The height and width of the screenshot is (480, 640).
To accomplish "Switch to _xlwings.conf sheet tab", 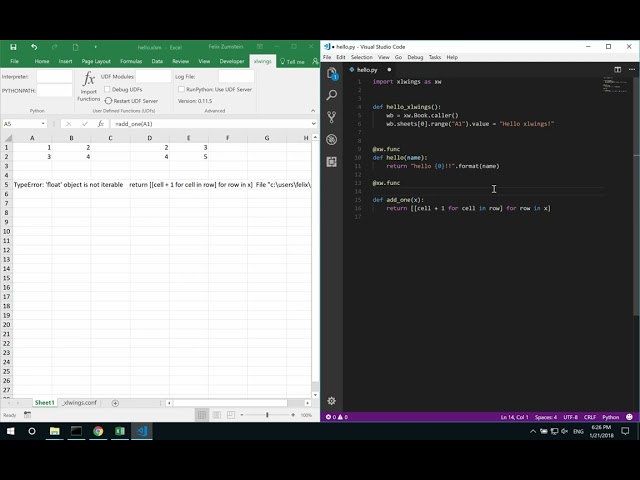I will pos(80,403).
